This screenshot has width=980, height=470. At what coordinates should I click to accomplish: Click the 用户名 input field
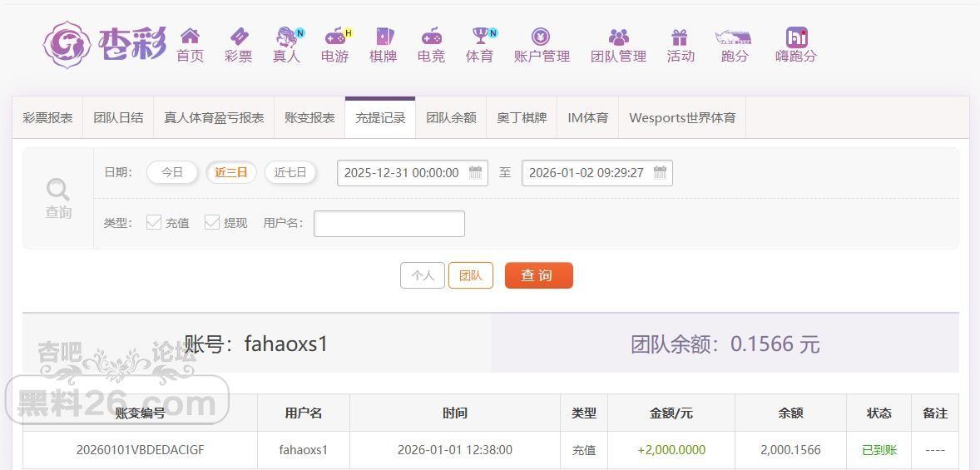(389, 223)
